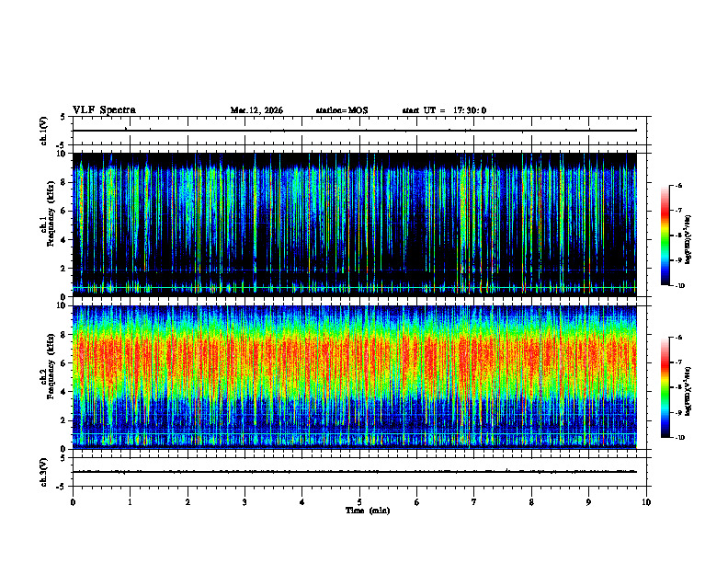Viewport: 728px width, 563px height.
Task: Click the ch.1 voltage waveform trace
Action: [x=355, y=131]
